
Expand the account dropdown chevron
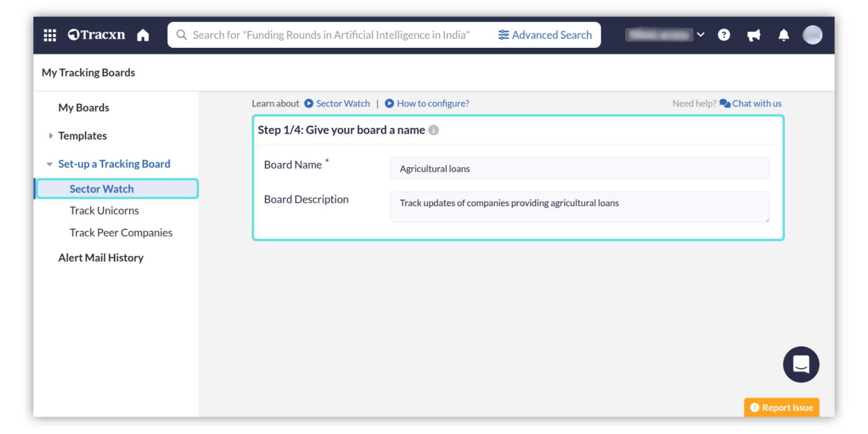(700, 35)
